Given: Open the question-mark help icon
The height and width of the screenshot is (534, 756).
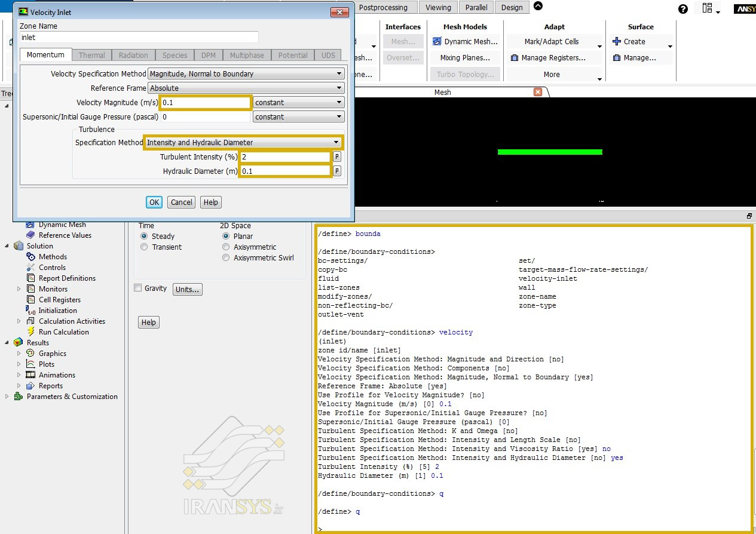Looking at the screenshot, I should coord(683,9).
